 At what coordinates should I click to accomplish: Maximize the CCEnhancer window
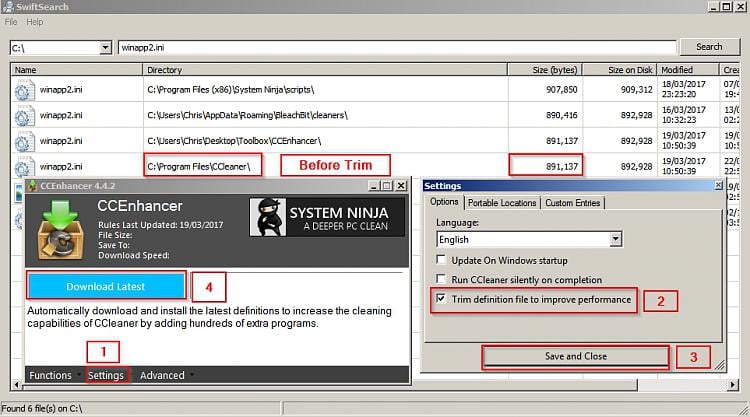(x=387, y=186)
